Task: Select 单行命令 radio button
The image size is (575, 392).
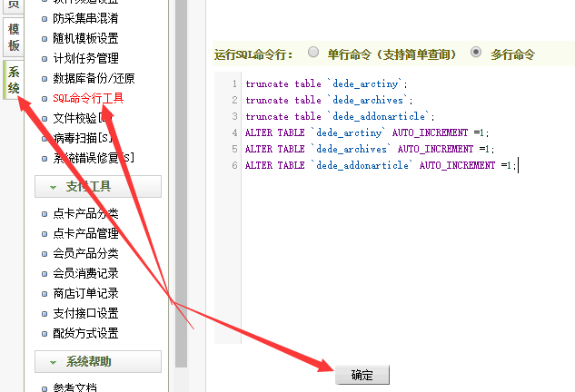Action: tap(313, 52)
